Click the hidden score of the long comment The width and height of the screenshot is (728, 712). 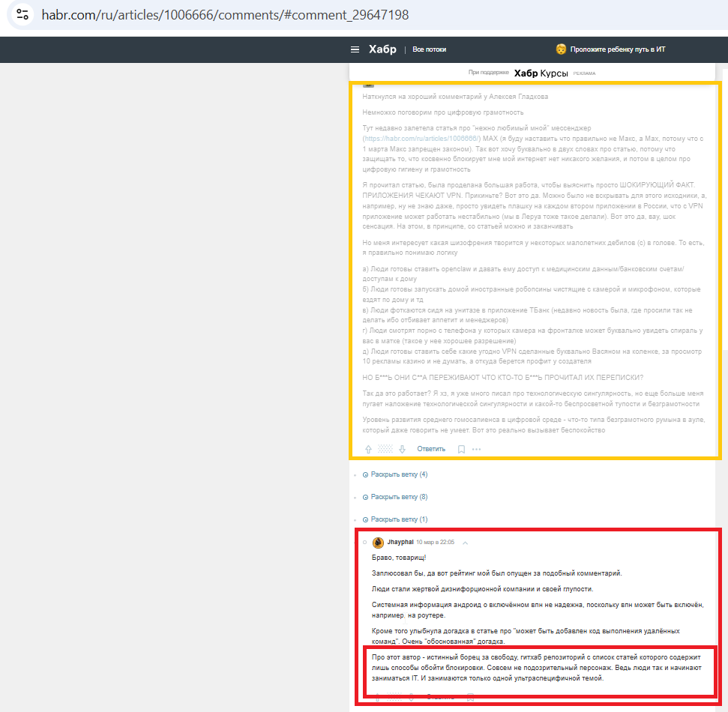[x=385, y=449]
